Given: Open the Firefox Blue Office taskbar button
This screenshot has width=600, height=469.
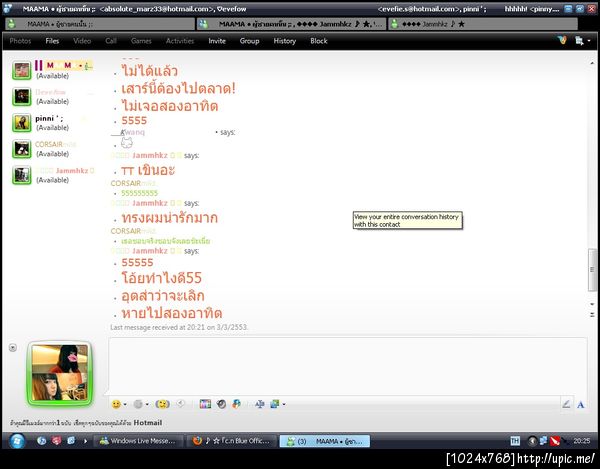Looking at the screenshot, I should [232, 441].
